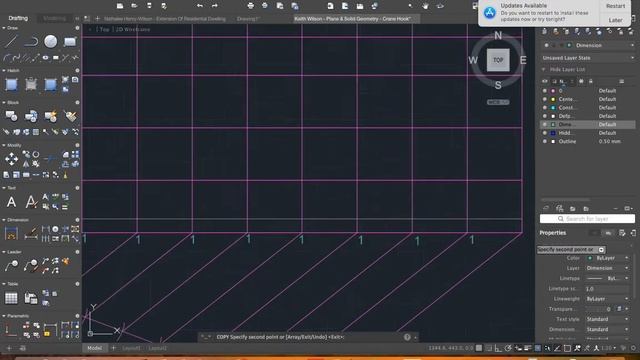Click the Undo arrow in toolbar

tap(200, 6)
